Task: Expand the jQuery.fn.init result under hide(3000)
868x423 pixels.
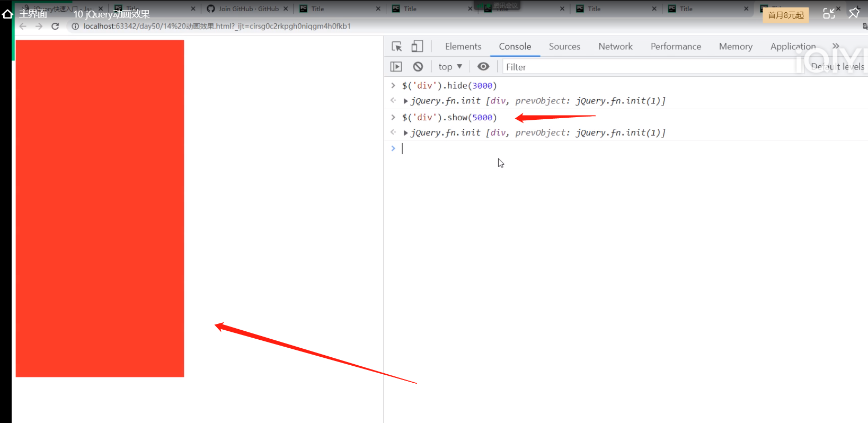Action: pos(405,101)
